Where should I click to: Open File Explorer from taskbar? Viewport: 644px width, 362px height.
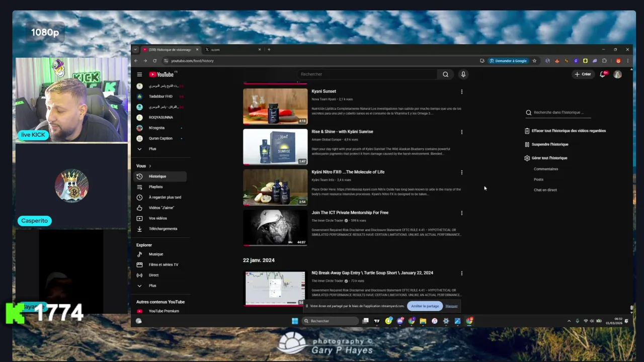click(423, 321)
